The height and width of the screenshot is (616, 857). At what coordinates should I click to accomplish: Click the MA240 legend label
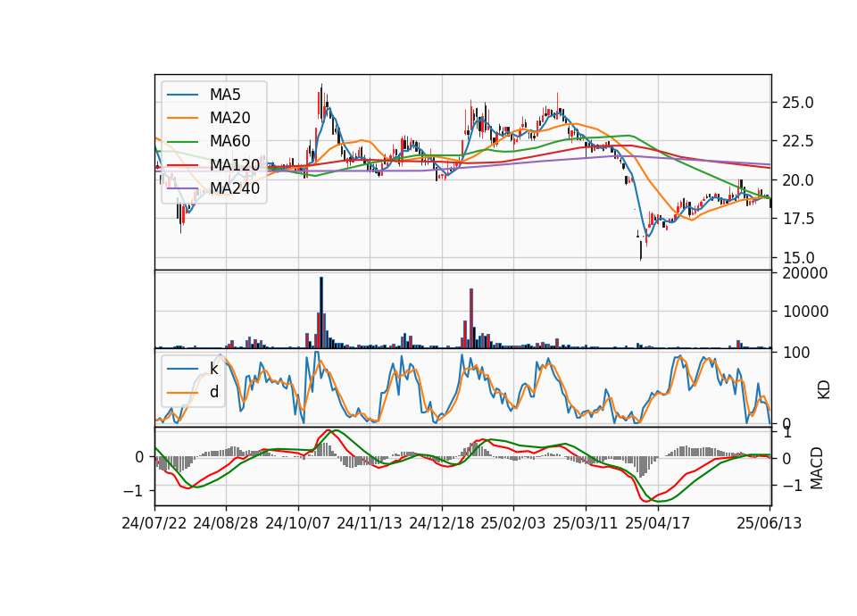coord(235,188)
